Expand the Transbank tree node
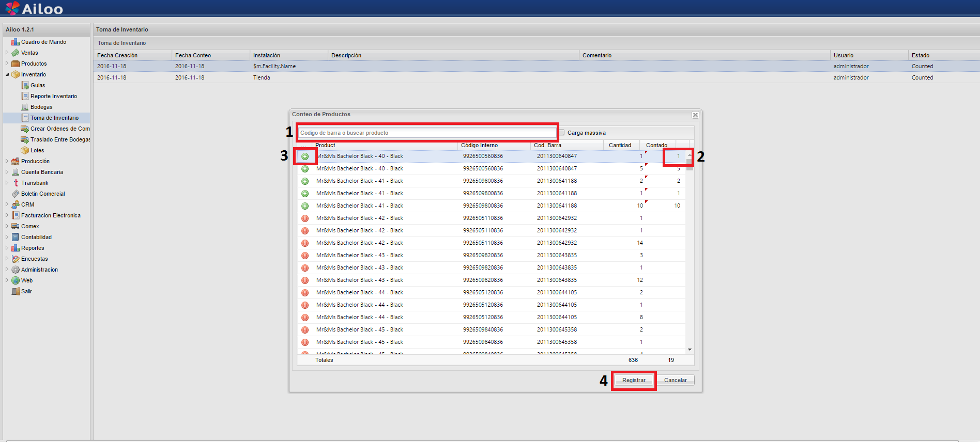Screen dimensions: 980x442 7,183
